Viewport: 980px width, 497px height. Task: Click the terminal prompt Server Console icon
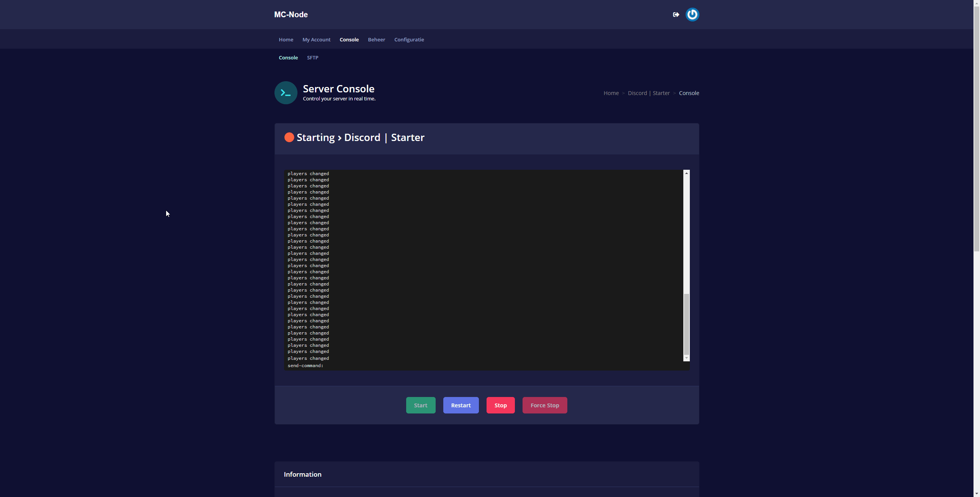[x=286, y=93]
